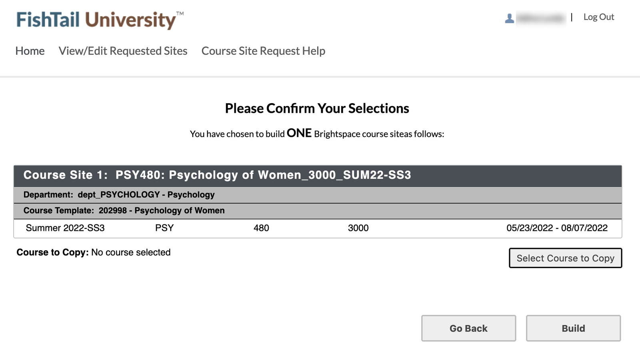The height and width of the screenshot is (364, 640).
Task: Click the Go Back button
Action: 468,328
